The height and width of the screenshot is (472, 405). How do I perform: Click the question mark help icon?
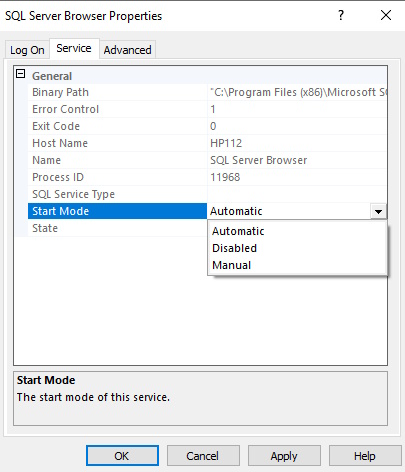341,15
